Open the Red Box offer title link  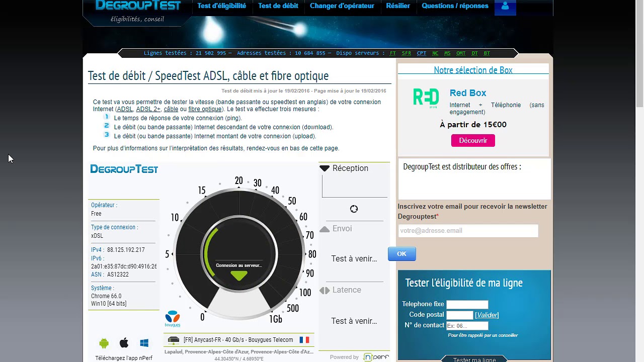[468, 93]
